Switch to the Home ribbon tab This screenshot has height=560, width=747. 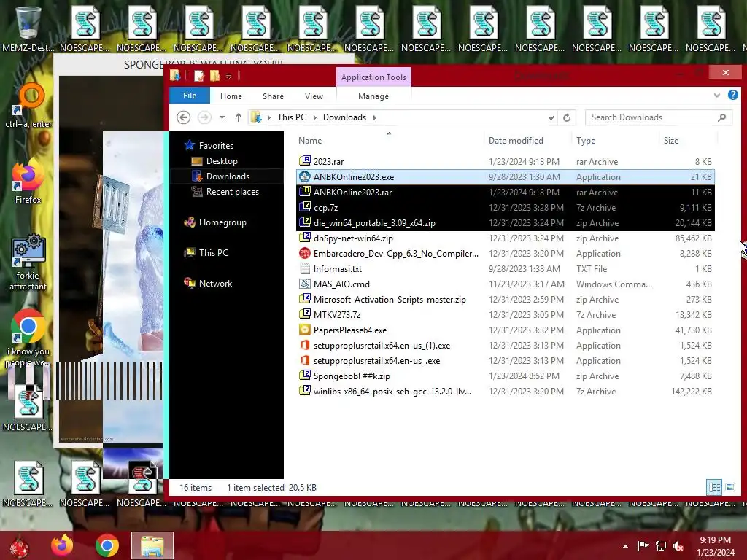(231, 96)
